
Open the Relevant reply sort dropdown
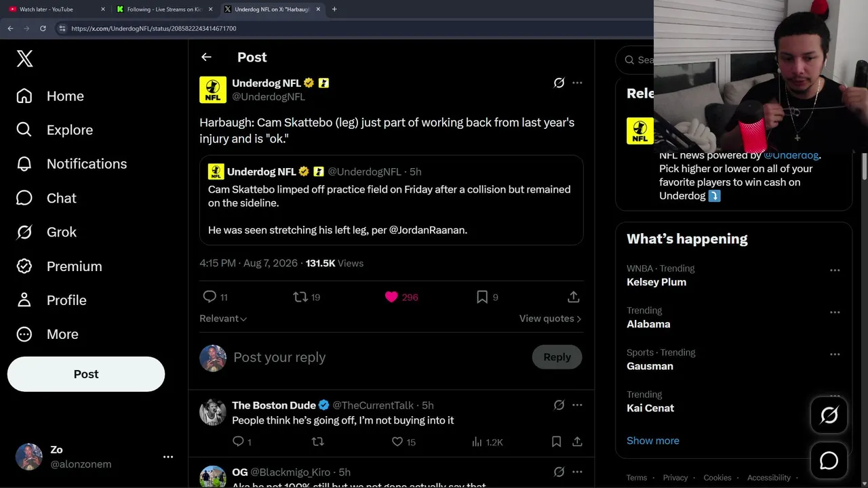223,319
